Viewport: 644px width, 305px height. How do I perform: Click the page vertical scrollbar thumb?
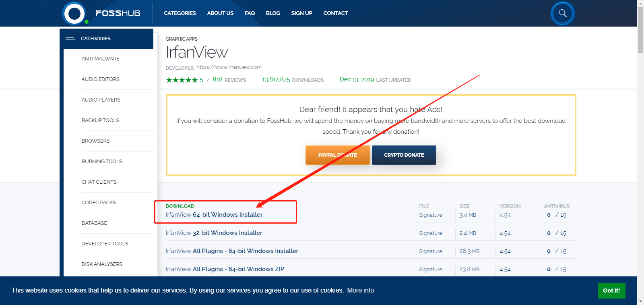coord(640,29)
